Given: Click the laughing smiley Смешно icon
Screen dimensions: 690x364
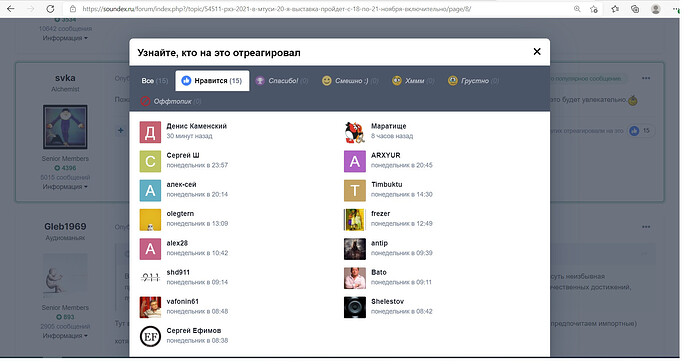Looking at the screenshot, I should [x=327, y=81].
